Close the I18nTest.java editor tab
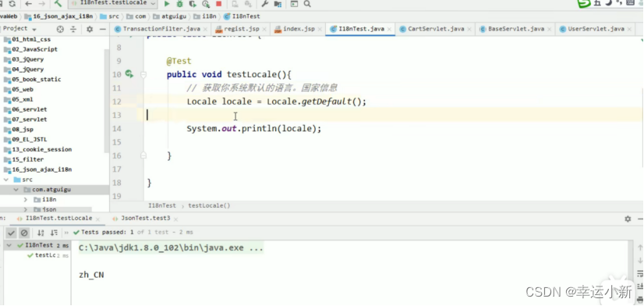 (389, 29)
